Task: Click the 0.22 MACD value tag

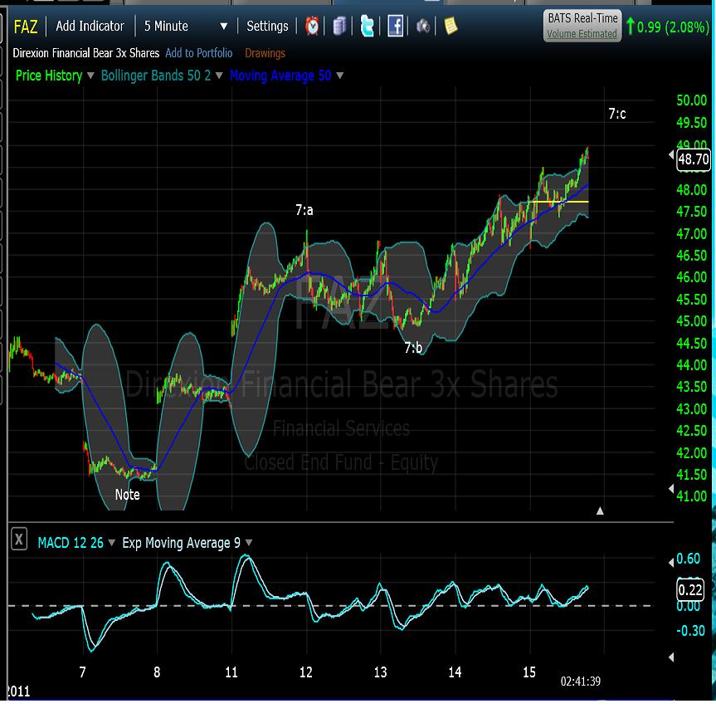Action: (x=690, y=589)
